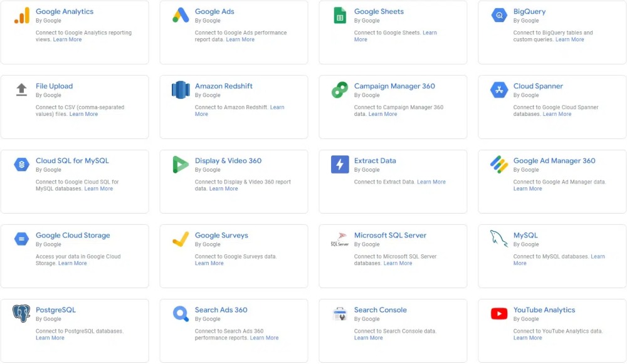Click the Cloud SQL for MySQL icon
Image resolution: width=627 pixels, height=364 pixels.
pos(21,164)
